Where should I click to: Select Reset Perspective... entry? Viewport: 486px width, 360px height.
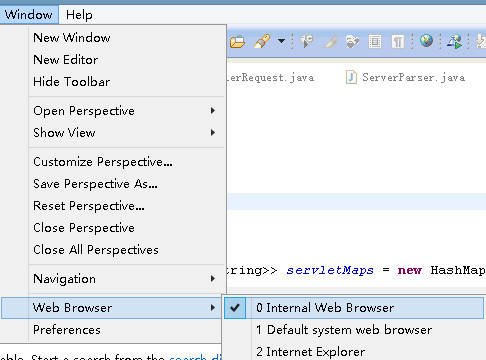(127, 206)
